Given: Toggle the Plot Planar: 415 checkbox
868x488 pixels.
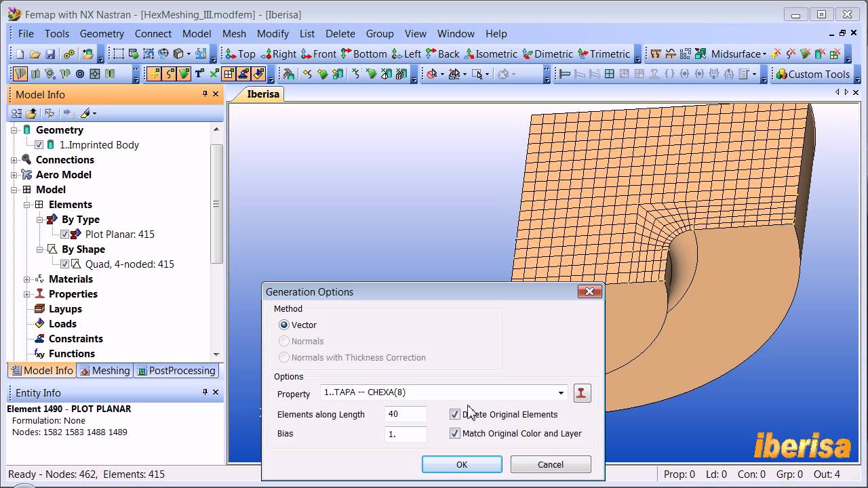Looking at the screenshot, I should click(x=64, y=235).
